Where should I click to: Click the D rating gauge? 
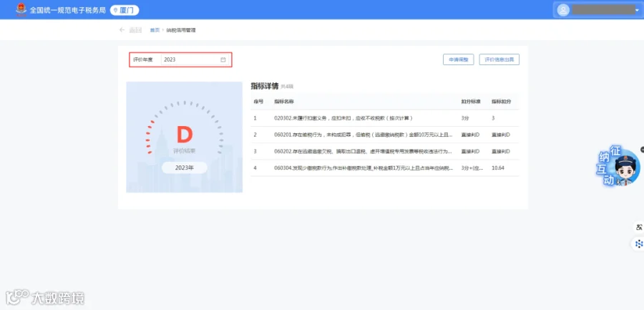(185, 134)
